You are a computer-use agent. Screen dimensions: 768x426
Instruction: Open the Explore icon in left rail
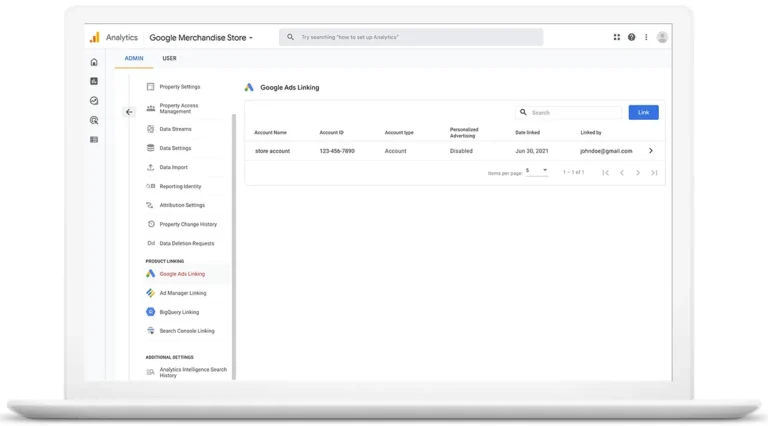94,101
